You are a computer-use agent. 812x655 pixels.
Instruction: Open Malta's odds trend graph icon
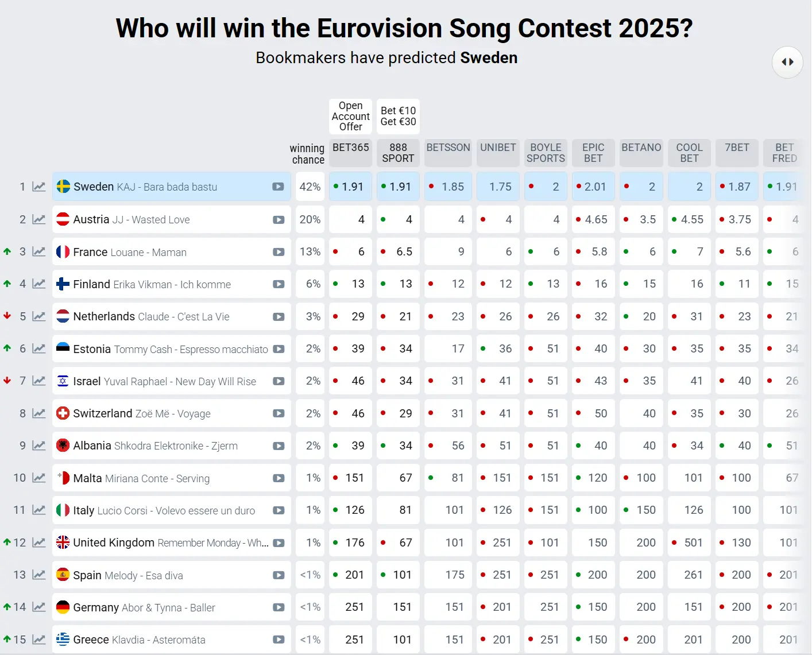click(38, 478)
